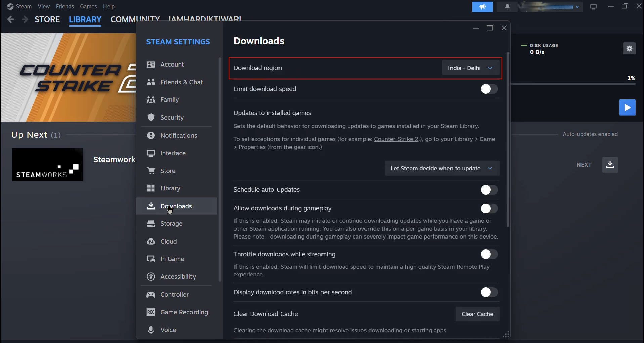Open the Download region dropdown
The height and width of the screenshot is (343, 644).
coord(470,68)
